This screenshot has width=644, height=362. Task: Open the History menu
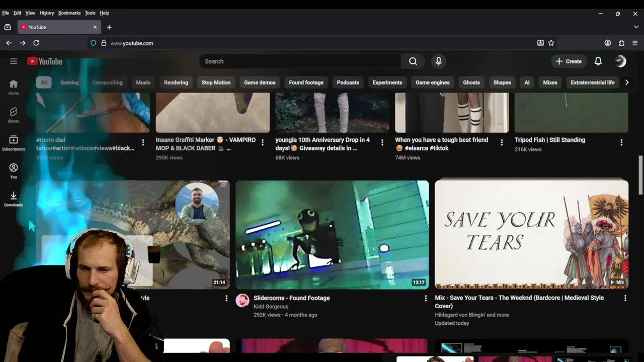(46, 13)
